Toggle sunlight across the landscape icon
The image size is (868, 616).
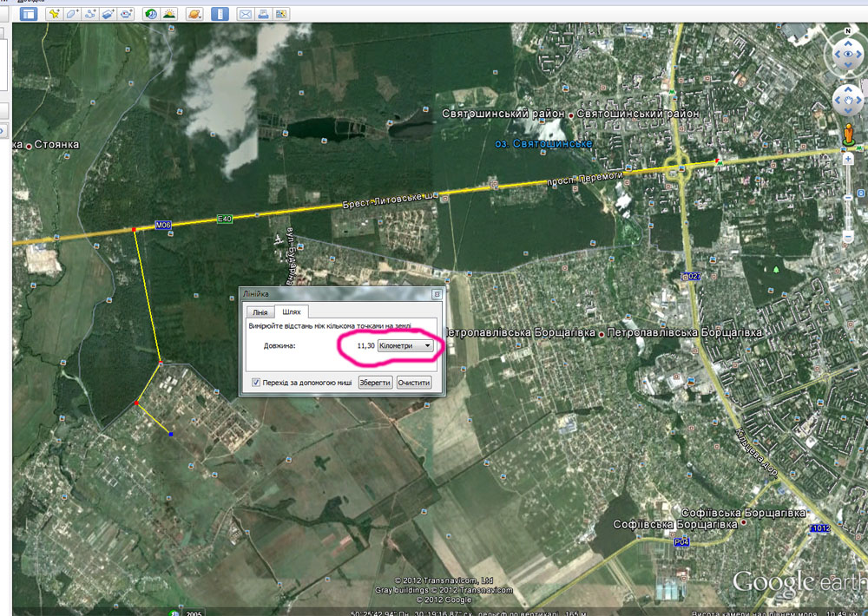169,14
